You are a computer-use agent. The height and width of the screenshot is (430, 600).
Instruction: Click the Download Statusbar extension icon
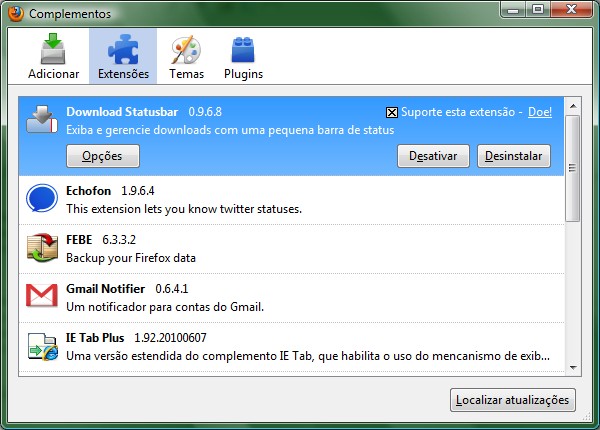pyautogui.click(x=42, y=119)
